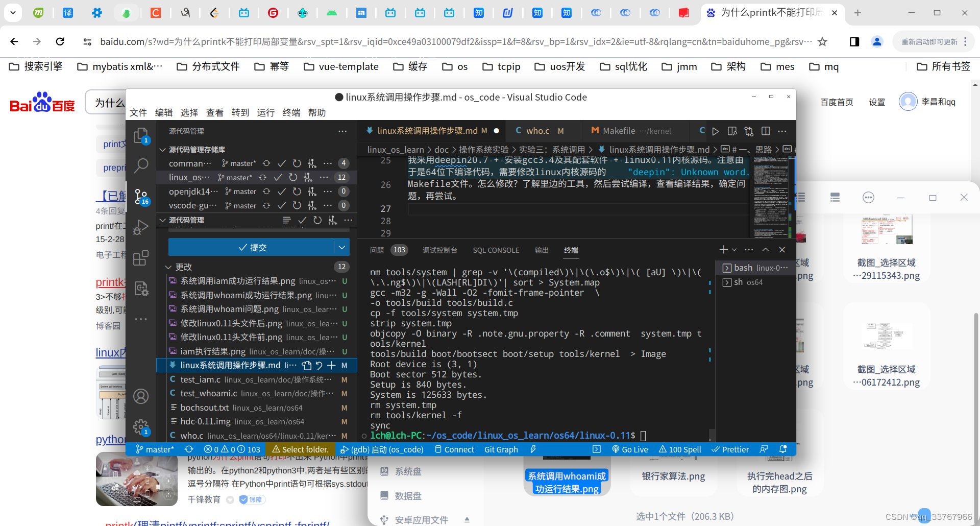
Task: Open the browser tab search dropdown
Action: pos(13,13)
